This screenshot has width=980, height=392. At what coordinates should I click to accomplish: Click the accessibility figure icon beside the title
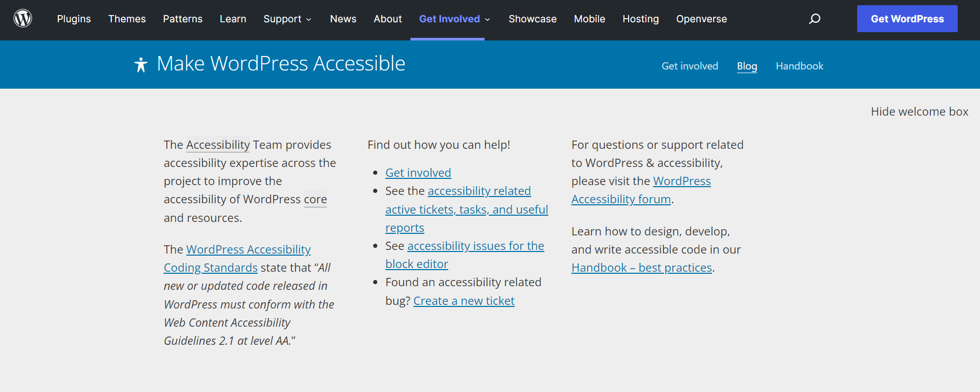click(141, 64)
